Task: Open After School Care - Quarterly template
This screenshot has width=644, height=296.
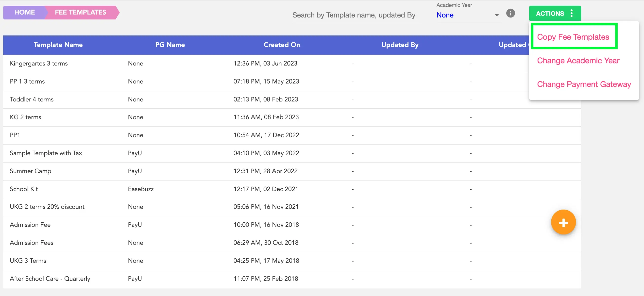Action: 50,279
